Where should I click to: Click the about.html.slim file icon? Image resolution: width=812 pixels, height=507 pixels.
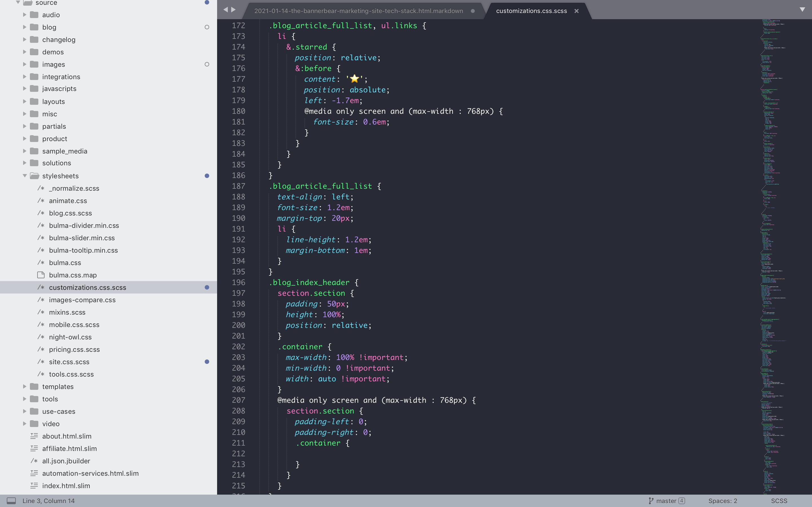(34, 436)
